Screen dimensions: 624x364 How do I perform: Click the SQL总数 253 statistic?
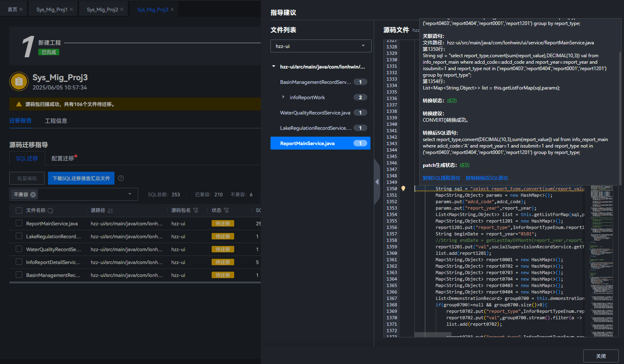pyautogui.click(x=164, y=194)
